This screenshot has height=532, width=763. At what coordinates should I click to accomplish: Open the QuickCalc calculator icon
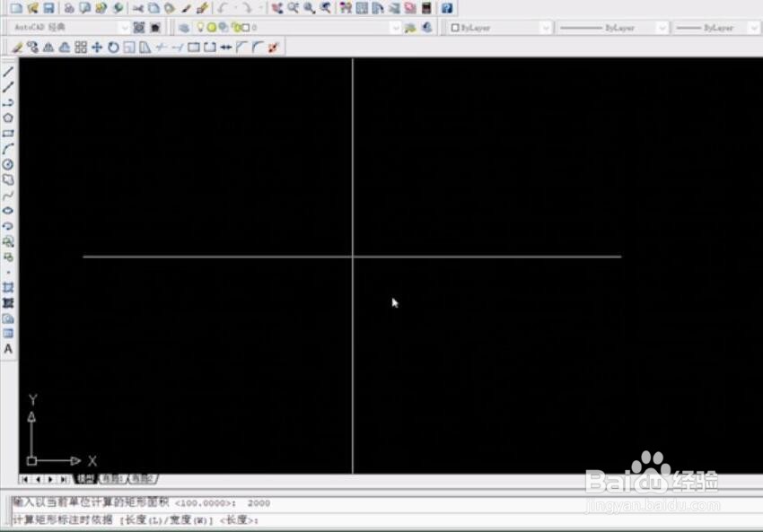click(x=426, y=8)
